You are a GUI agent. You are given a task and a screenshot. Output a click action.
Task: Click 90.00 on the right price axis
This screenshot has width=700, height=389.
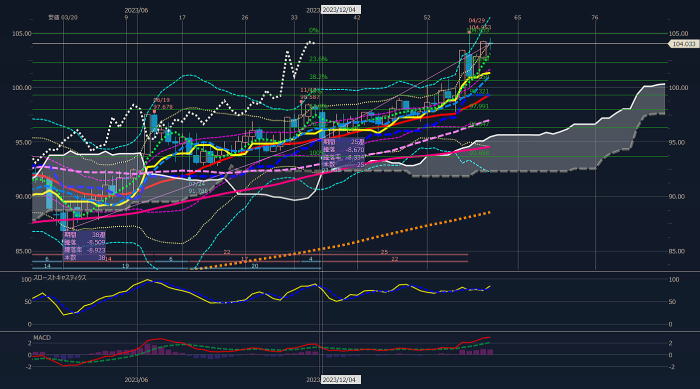click(x=676, y=197)
